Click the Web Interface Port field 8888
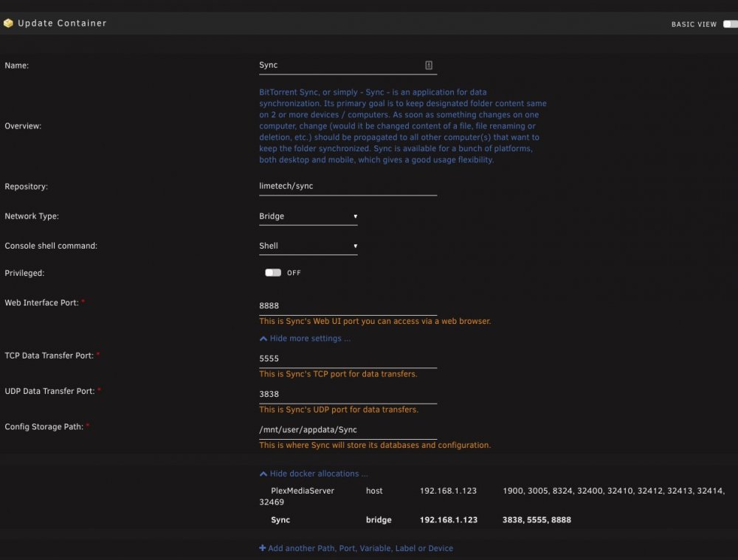Screen dimensions: 738x560 (x=348, y=306)
